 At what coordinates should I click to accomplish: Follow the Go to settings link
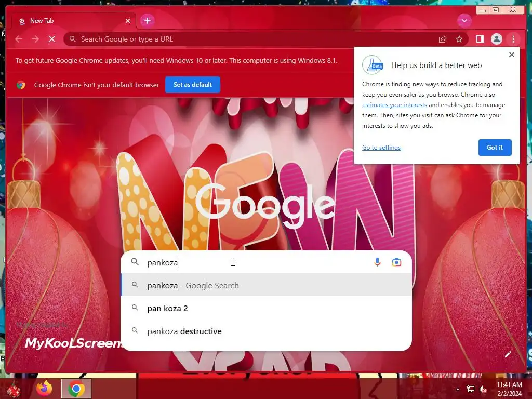[381, 147]
